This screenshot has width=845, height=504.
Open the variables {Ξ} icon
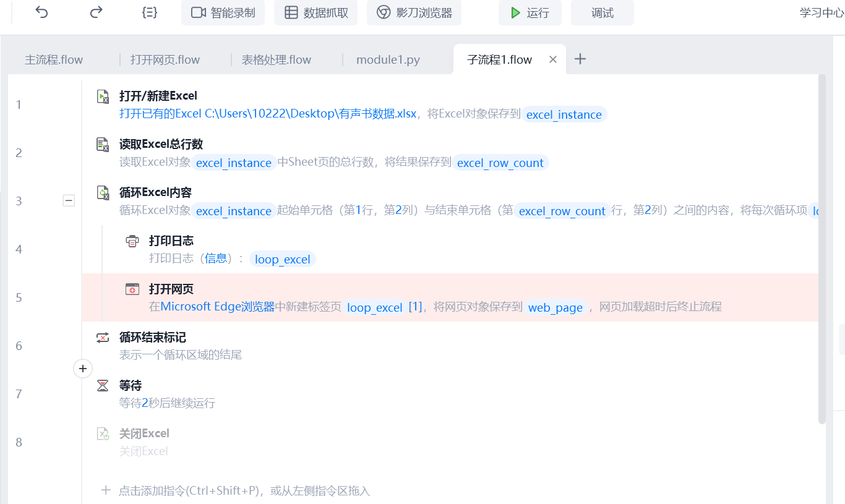click(x=149, y=12)
